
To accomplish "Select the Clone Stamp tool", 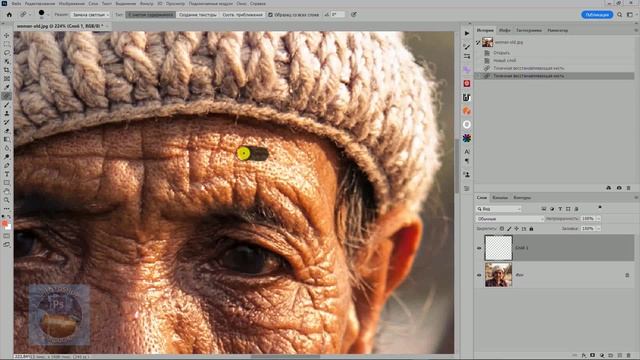I will pyautogui.click(x=7, y=113).
